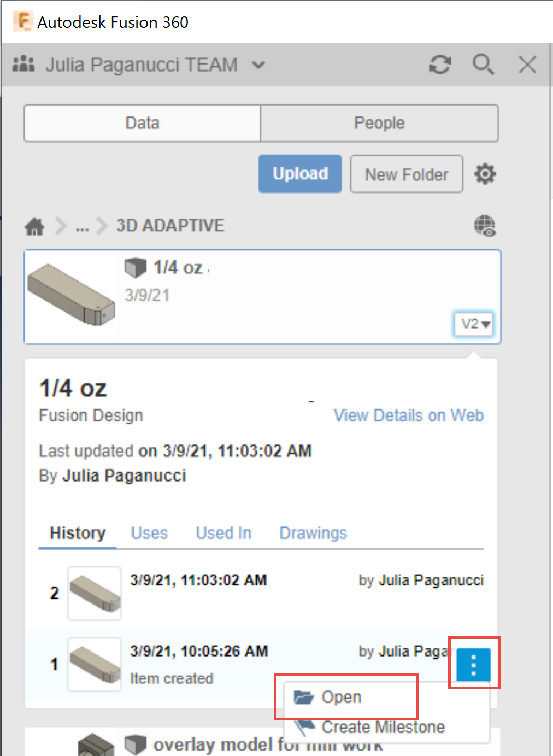Open three-dot menu for version 1
This screenshot has width=553, height=756.
(x=473, y=664)
